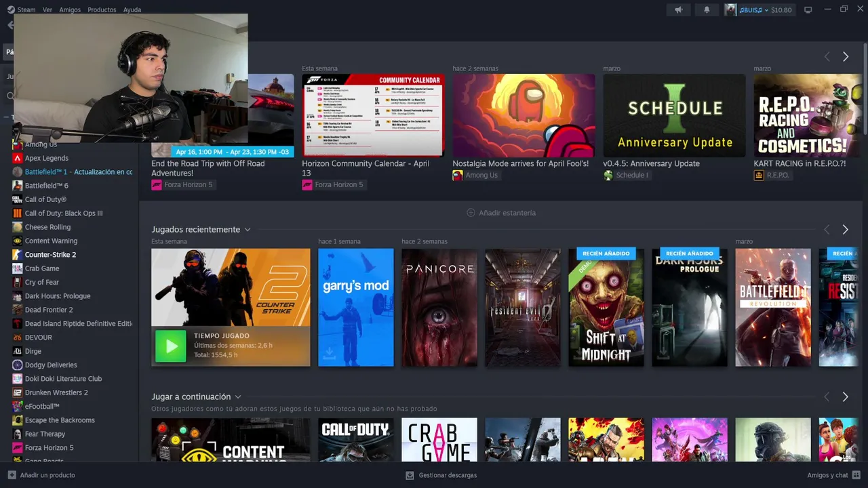Open the Amigos menu
This screenshot has width=868, height=488.
(70, 9)
